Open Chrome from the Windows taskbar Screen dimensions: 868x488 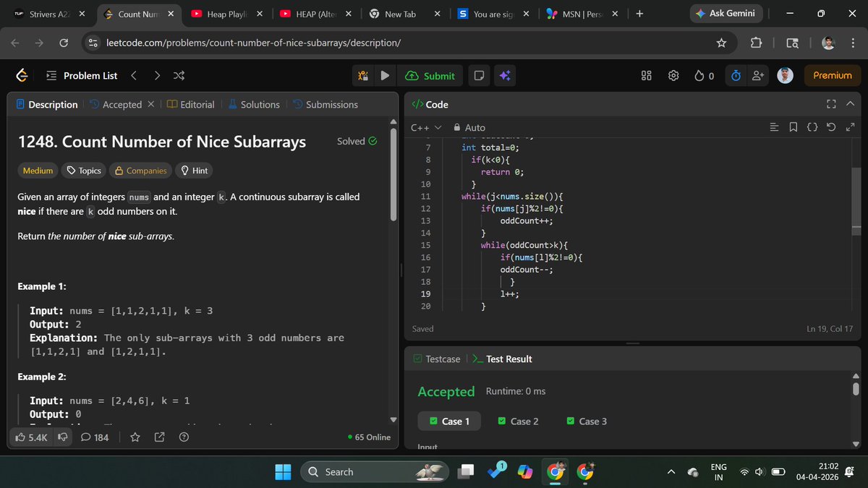[x=555, y=471]
